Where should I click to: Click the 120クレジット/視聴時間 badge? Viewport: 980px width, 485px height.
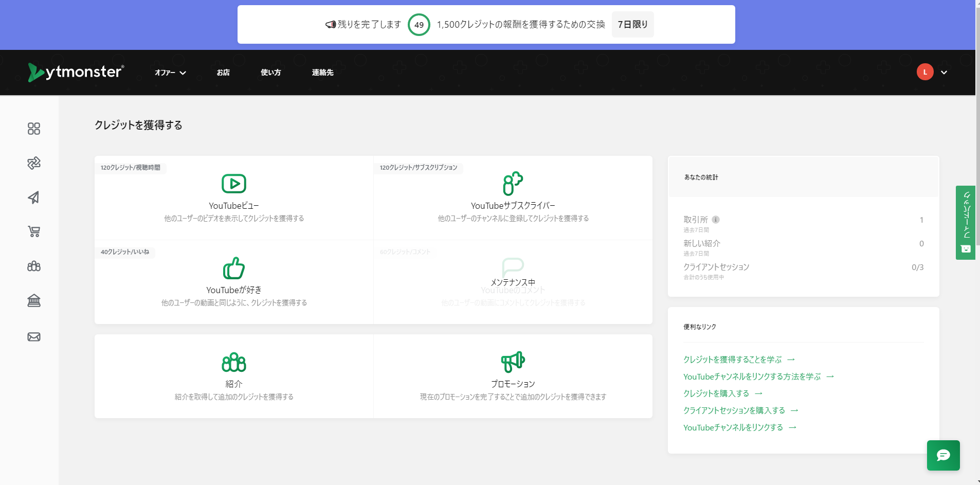pos(131,168)
